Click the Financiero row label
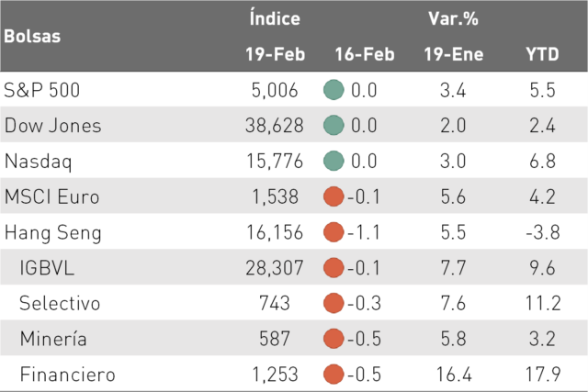The width and height of the screenshot is (588, 392). coord(67,375)
